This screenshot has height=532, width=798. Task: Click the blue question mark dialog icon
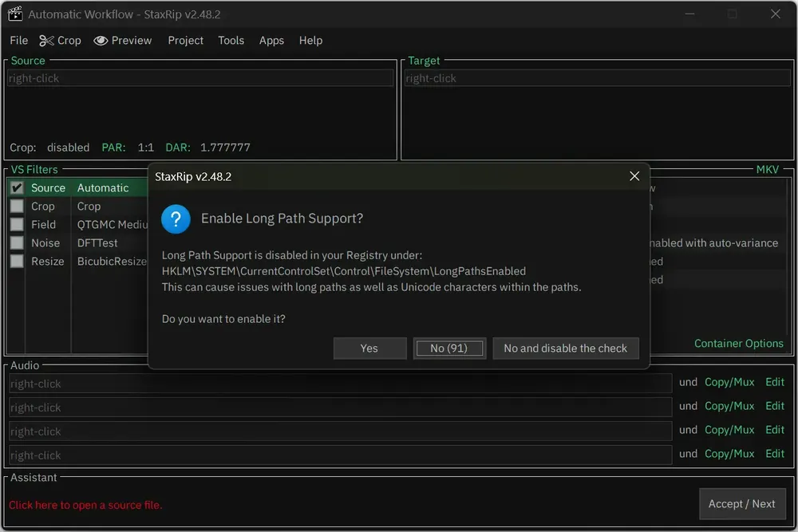click(x=176, y=219)
